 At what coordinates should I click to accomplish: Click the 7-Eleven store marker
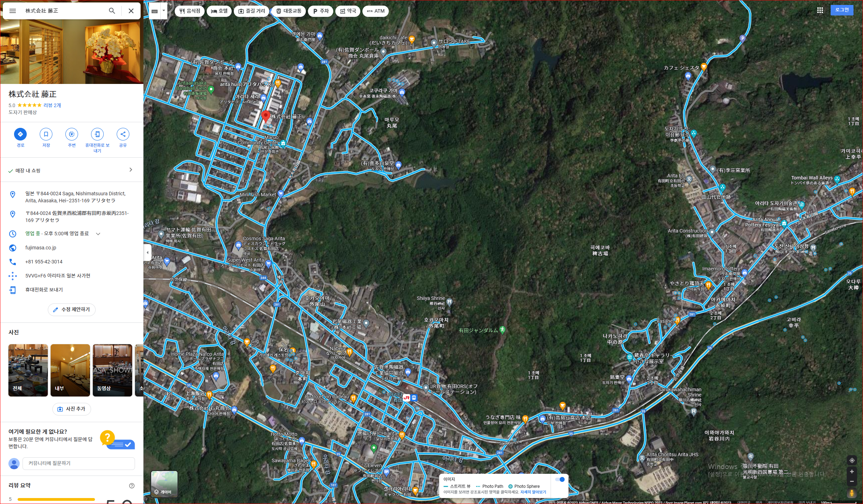pos(386,472)
